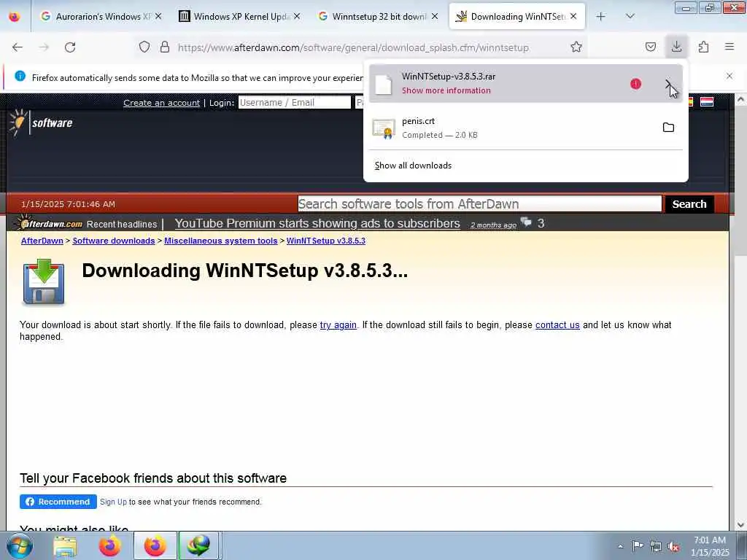Screen dimensions: 747x560
Task: Open the Firefox hamburger menu
Action: (729, 47)
